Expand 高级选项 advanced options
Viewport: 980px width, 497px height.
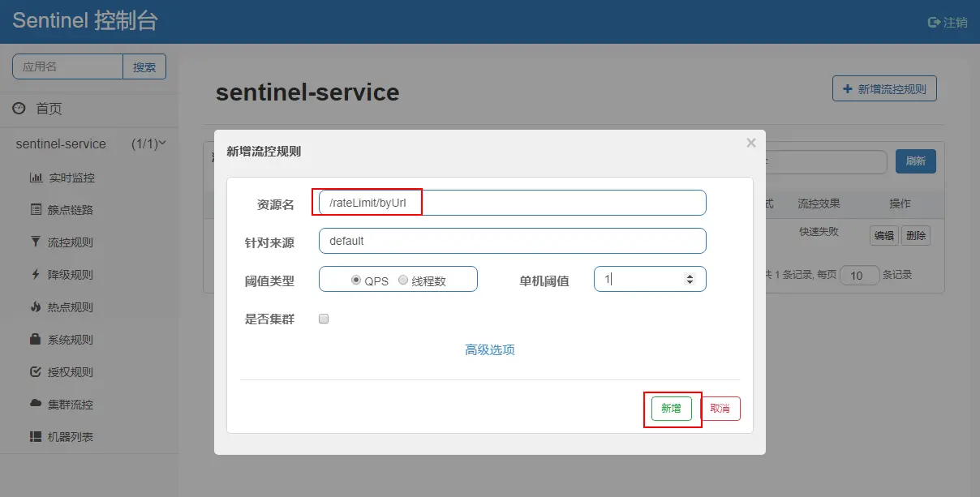coord(490,349)
